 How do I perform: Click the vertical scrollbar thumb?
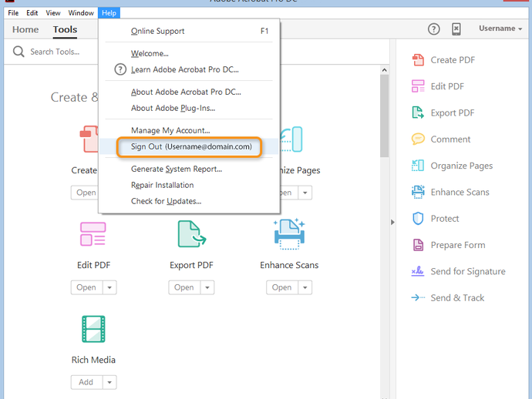click(384, 116)
